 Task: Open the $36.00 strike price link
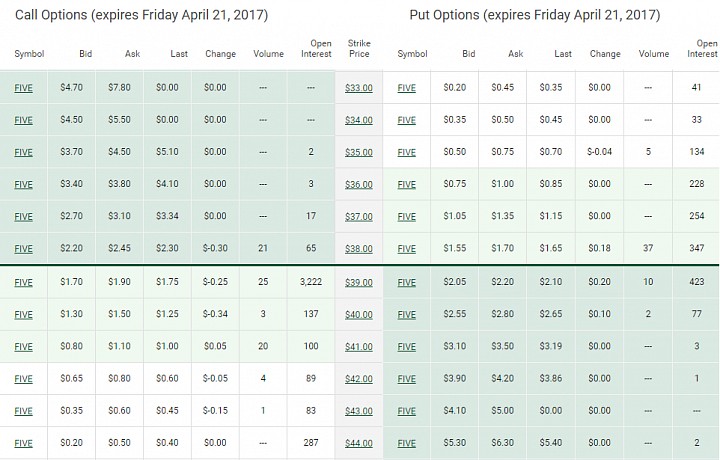click(359, 184)
